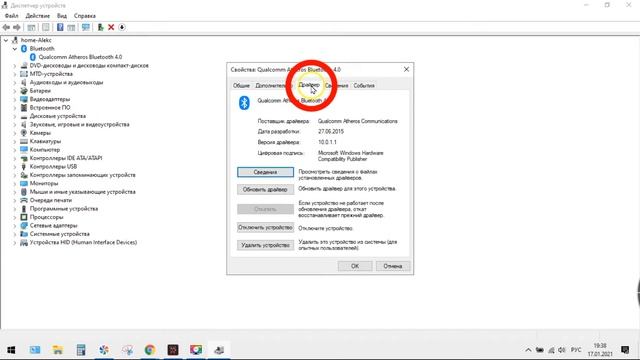This screenshot has width=640, height=360.
Task: Switch to the События tab
Action: [x=364, y=85]
